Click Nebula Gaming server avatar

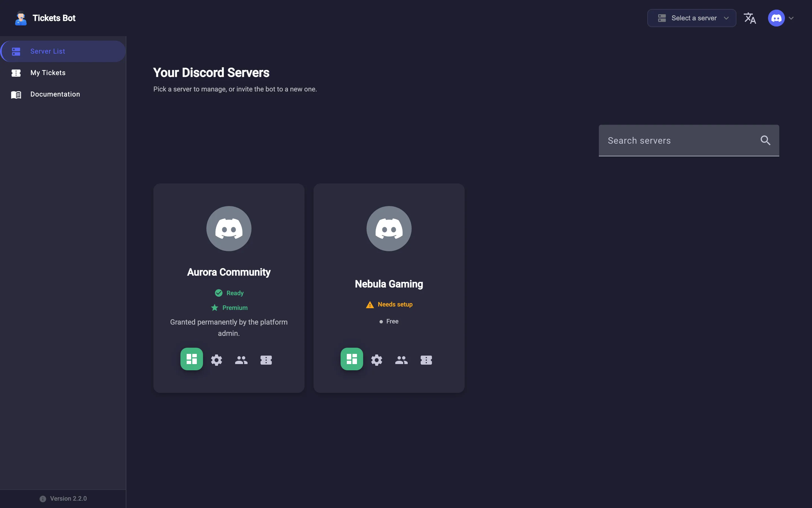coord(389,229)
